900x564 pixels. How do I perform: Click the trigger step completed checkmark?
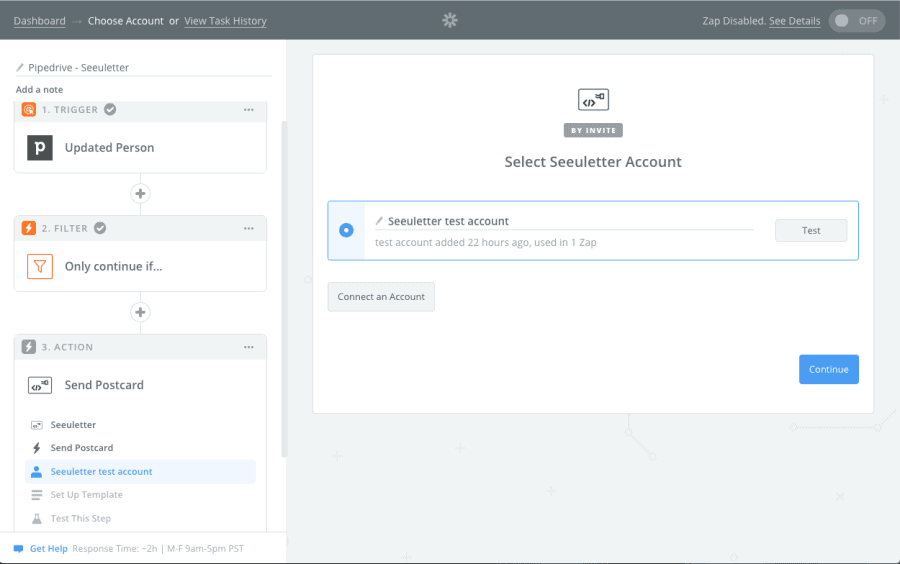click(110, 110)
